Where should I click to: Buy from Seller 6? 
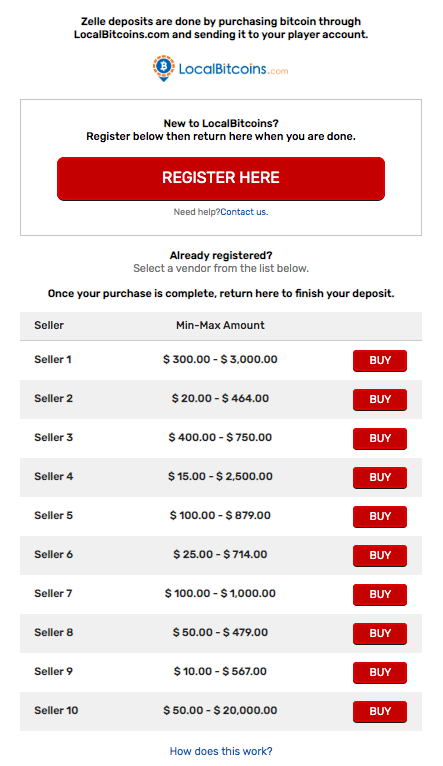click(x=380, y=555)
